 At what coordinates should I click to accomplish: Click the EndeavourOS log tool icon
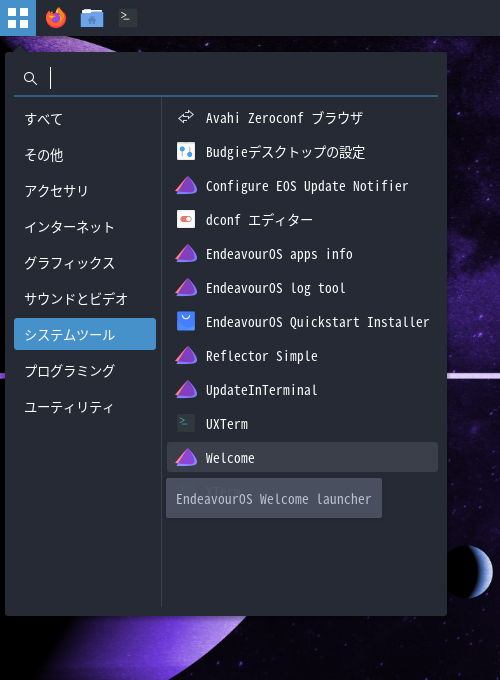click(x=186, y=287)
